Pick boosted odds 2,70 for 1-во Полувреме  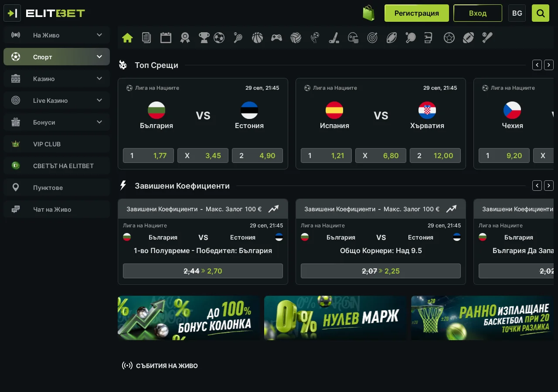(203, 271)
